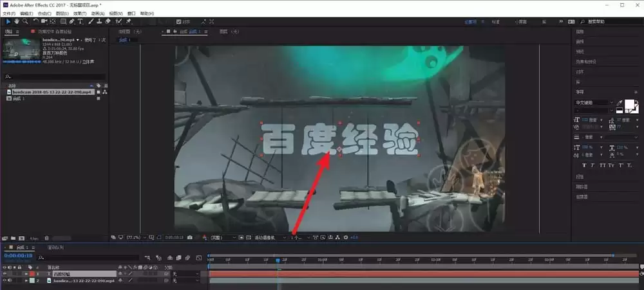The image size is (644, 290).
Task: Select the bandicam mp4 item in Project panel
Action: click(51, 93)
